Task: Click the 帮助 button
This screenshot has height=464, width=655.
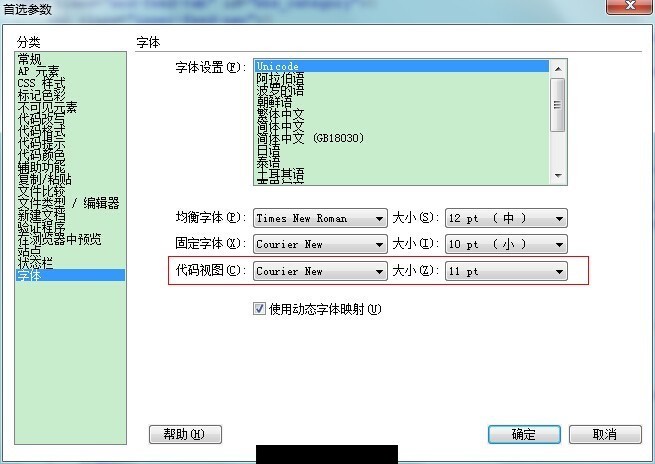Action: 185,434
